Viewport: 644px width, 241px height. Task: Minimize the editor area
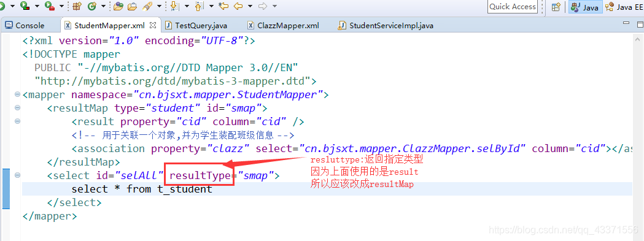click(x=626, y=23)
